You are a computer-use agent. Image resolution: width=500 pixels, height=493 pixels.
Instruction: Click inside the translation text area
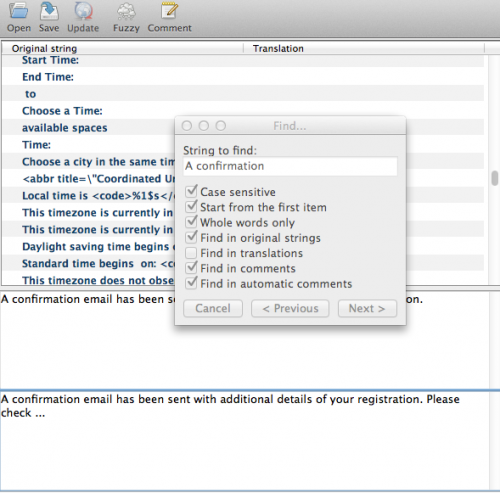click(245, 441)
